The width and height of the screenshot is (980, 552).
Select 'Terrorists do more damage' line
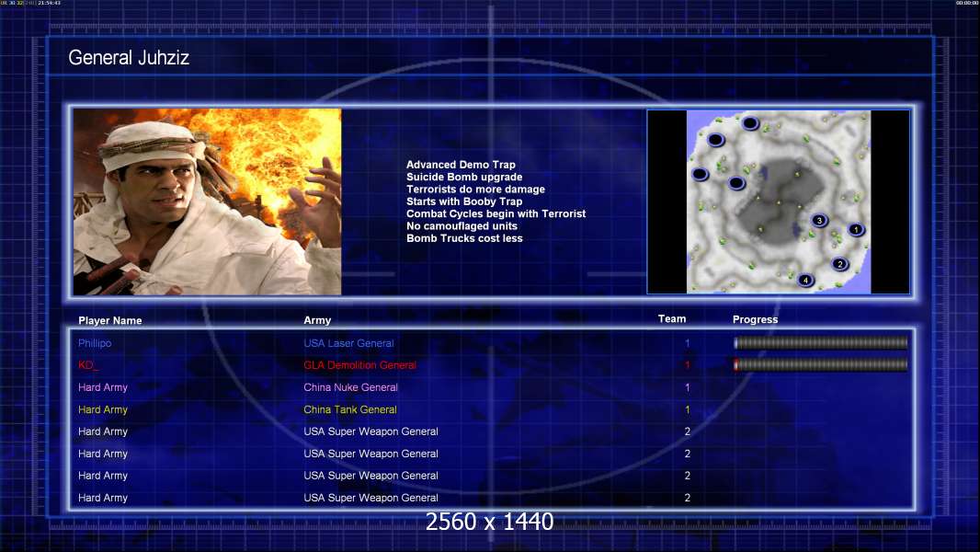475,189
